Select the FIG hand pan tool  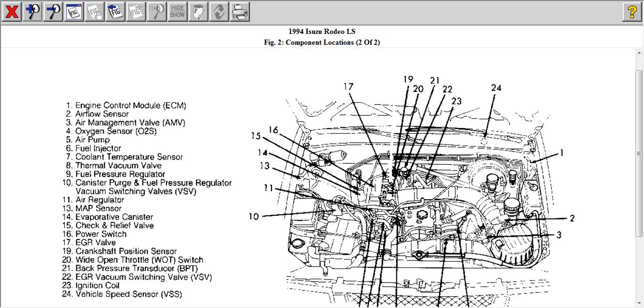tap(95, 12)
